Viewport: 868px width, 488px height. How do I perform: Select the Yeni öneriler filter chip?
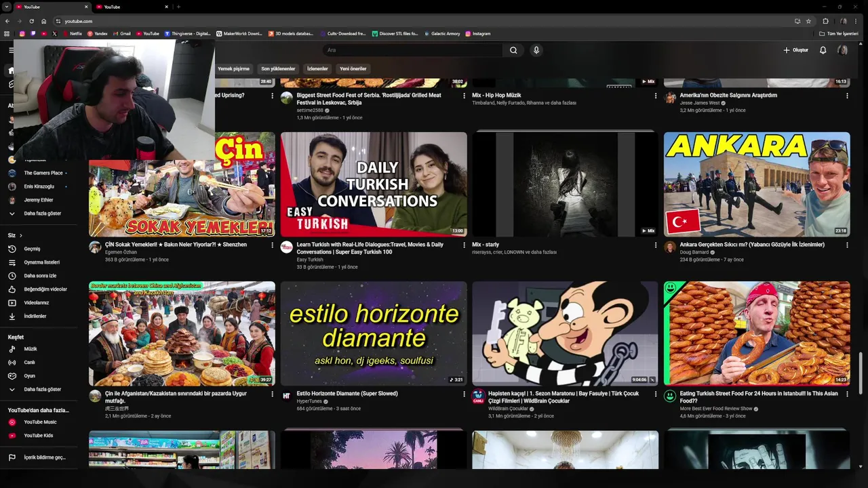[x=353, y=68]
